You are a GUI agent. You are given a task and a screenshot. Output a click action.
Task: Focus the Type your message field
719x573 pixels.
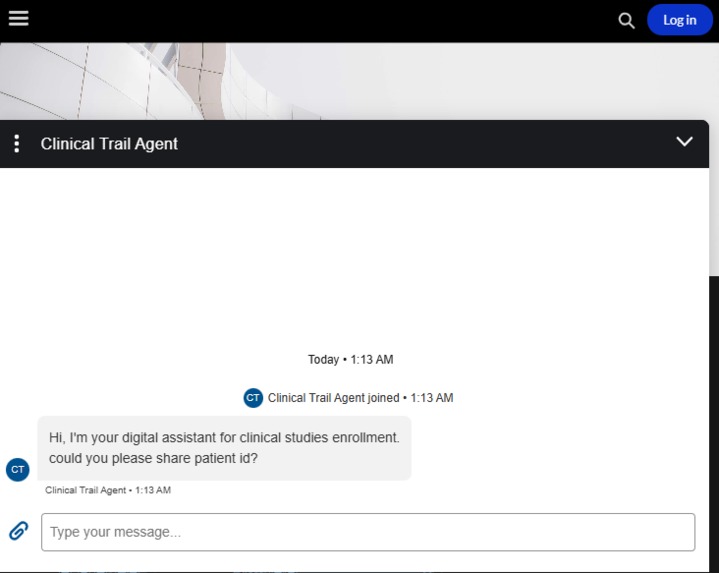368,532
